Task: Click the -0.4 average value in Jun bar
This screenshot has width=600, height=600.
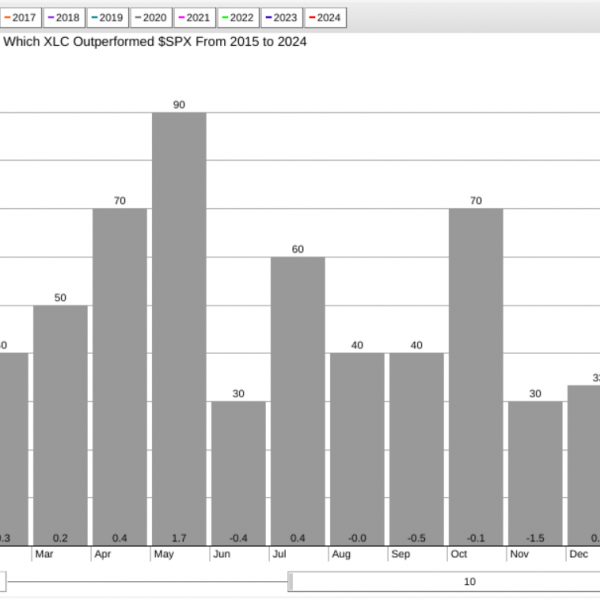Action: [x=238, y=538]
